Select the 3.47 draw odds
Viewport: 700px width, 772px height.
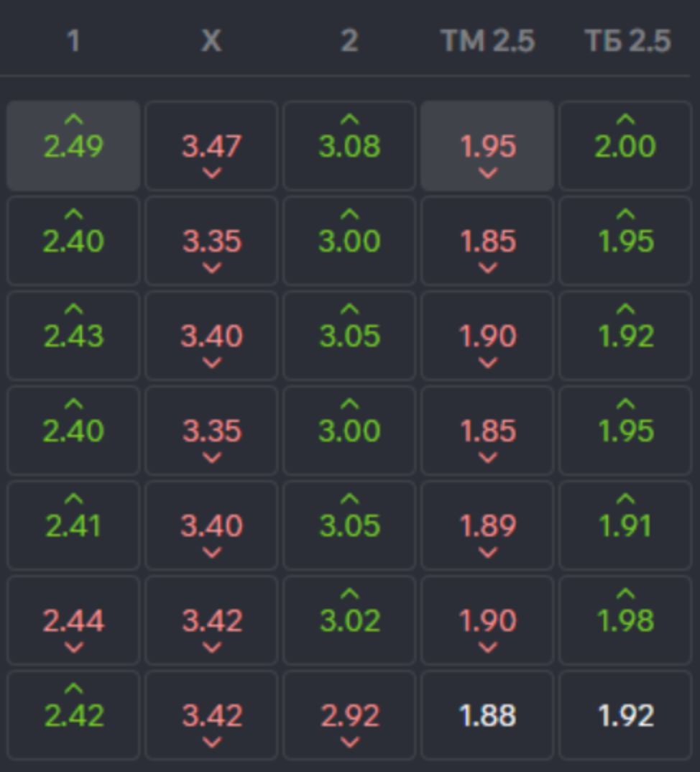[x=211, y=146]
